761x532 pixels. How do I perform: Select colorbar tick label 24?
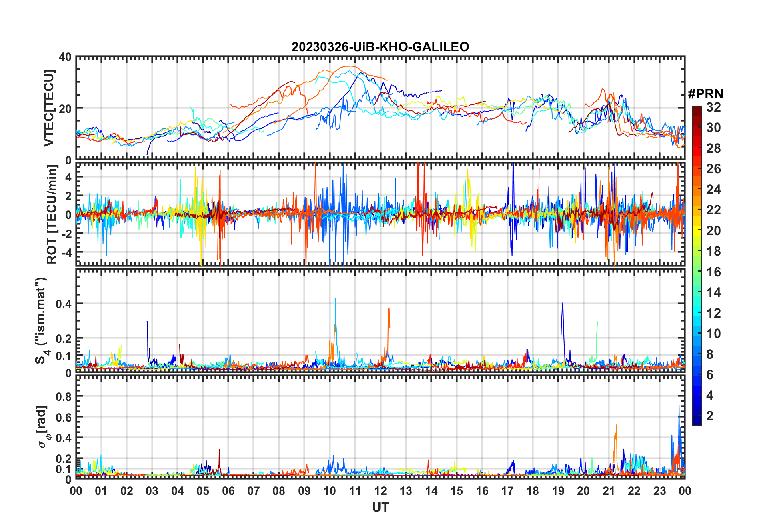713,189
